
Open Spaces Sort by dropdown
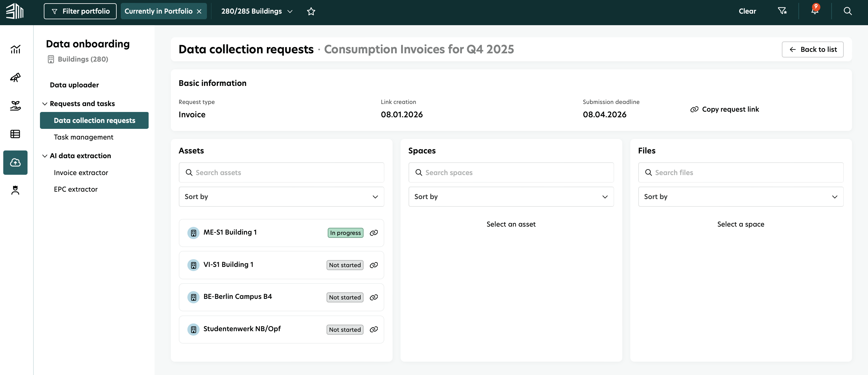[511, 197]
